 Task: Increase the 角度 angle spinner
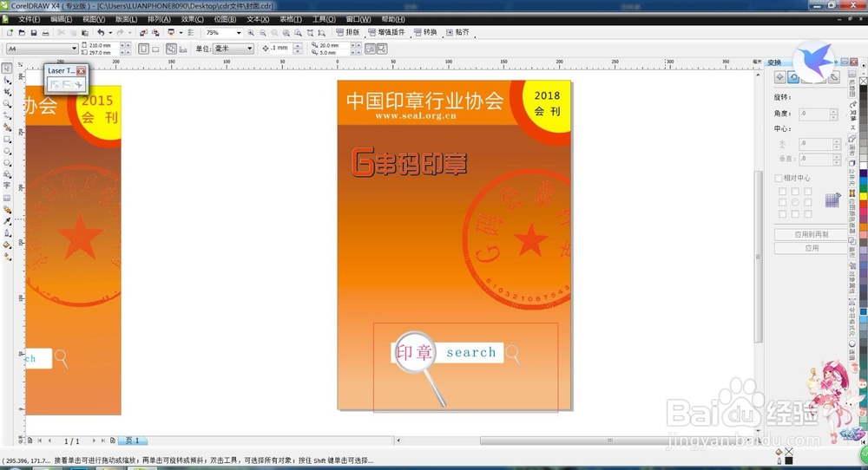click(x=833, y=112)
